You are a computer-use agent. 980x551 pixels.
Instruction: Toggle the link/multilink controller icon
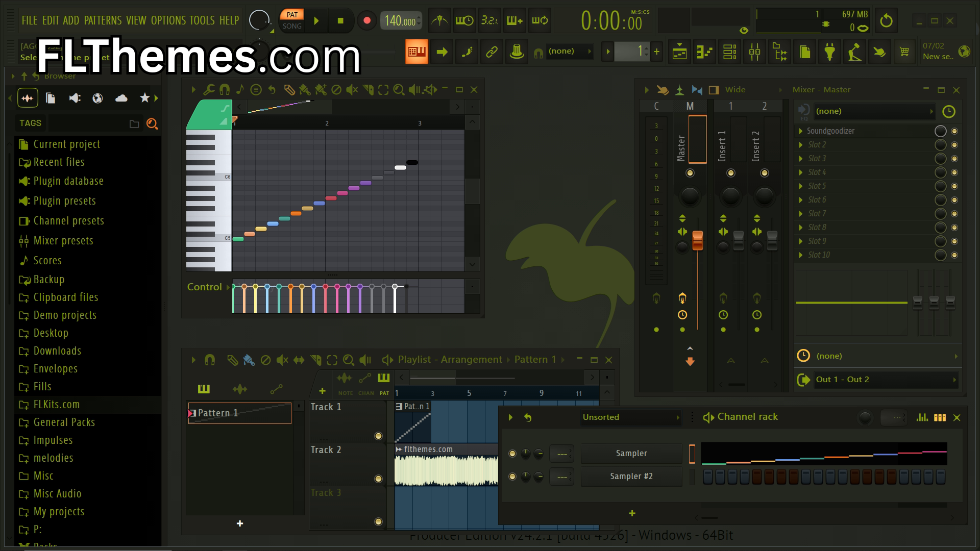click(492, 52)
